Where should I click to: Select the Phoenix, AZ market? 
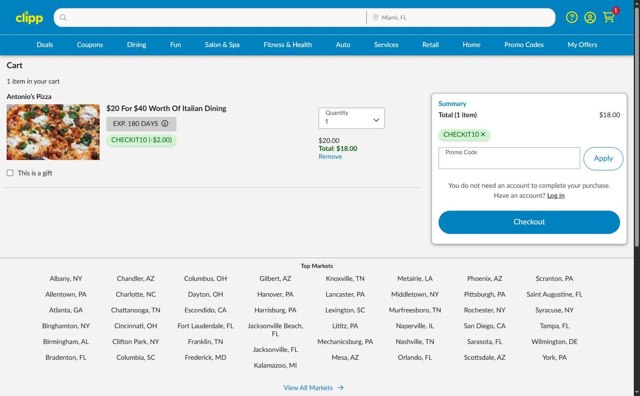pyautogui.click(x=484, y=279)
